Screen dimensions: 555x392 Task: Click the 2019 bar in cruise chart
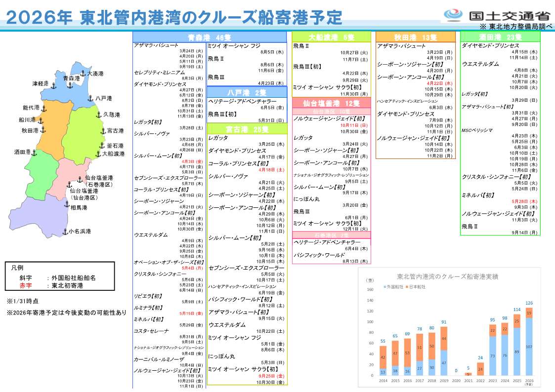coord(444,351)
